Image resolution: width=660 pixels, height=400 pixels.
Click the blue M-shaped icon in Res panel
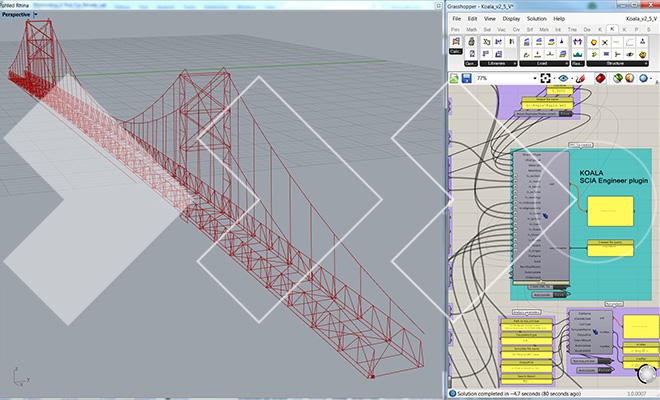click(577, 42)
